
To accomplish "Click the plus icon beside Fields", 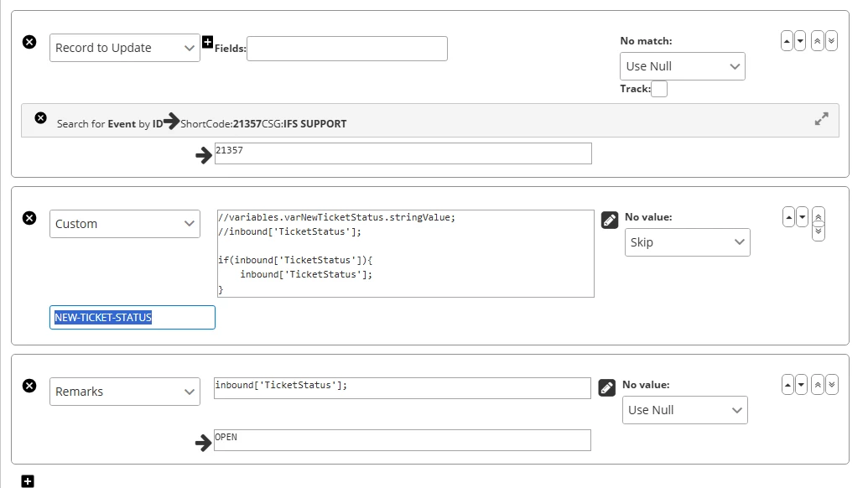I will pos(208,42).
